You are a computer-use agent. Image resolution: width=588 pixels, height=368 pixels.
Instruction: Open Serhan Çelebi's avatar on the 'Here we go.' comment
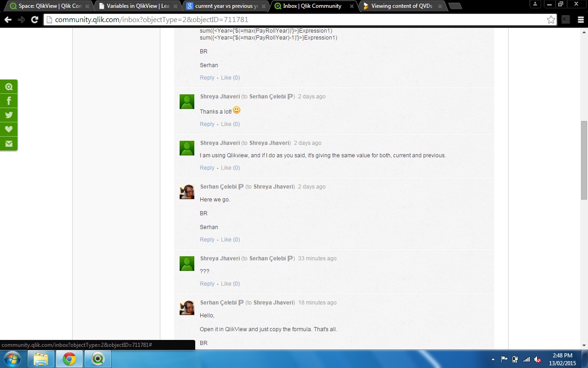pyautogui.click(x=187, y=192)
